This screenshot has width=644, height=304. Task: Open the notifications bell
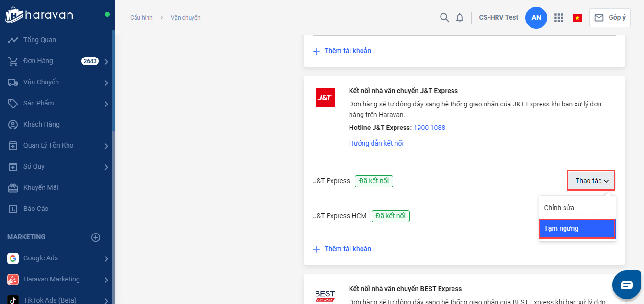pyautogui.click(x=460, y=18)
